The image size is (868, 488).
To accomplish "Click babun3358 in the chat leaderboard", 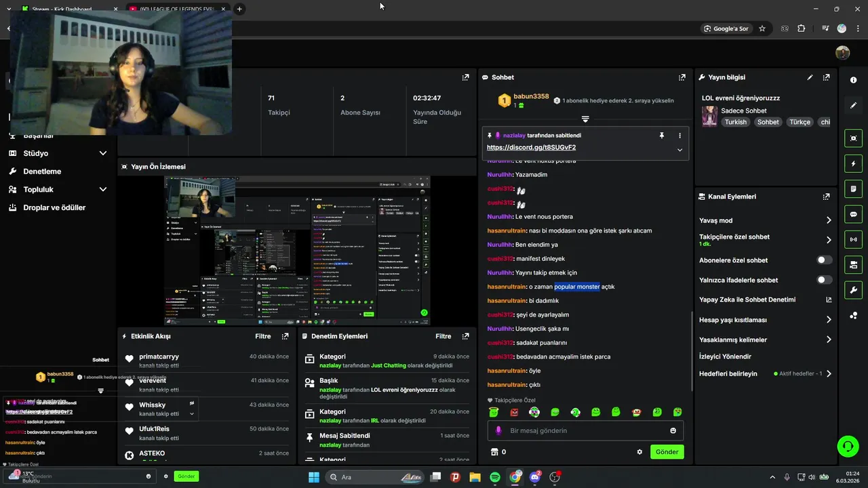I will click(531, 97).
